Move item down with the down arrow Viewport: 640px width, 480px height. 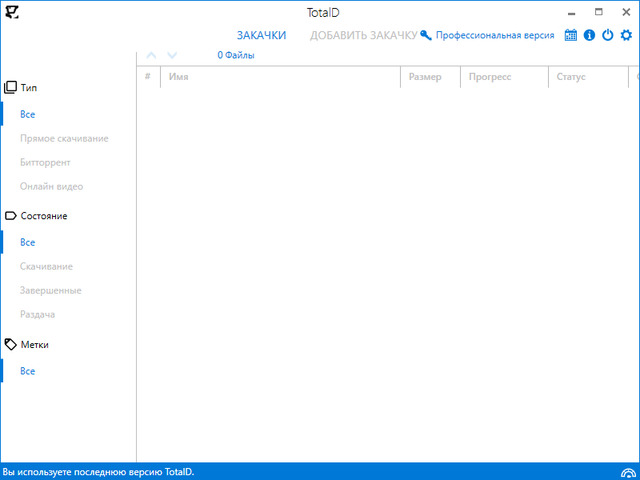tap(172, 55)
